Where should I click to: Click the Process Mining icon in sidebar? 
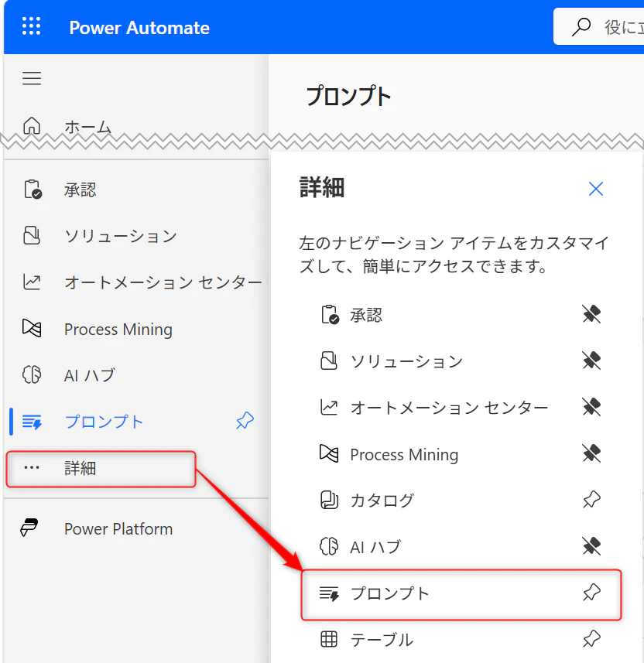(32, 328)
